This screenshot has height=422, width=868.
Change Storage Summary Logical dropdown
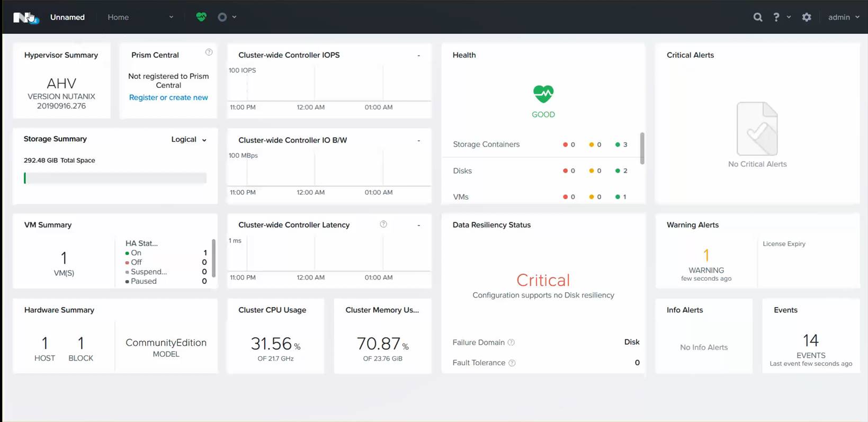tap(189, 140)
